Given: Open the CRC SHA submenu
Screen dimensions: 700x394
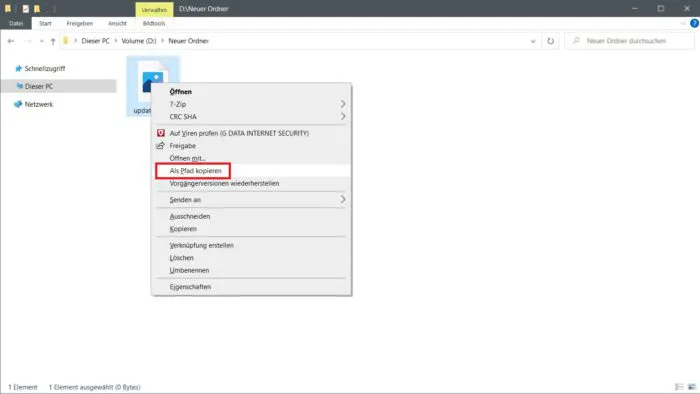Looking at the screenshot, I should [x=251, y=117].
